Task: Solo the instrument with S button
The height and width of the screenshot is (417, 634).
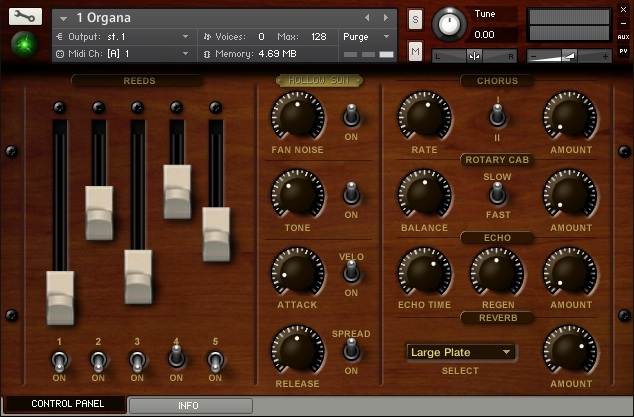Action: pos(415,19)
